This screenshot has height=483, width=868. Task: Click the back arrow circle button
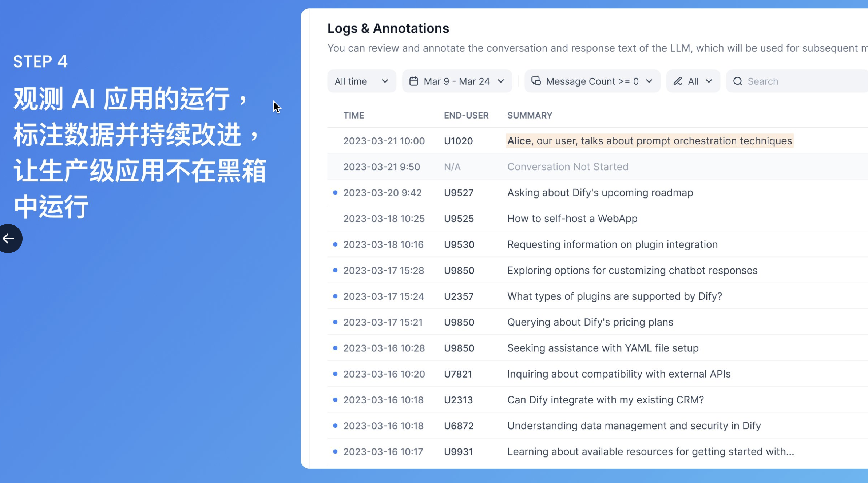(x=9, y=239)
